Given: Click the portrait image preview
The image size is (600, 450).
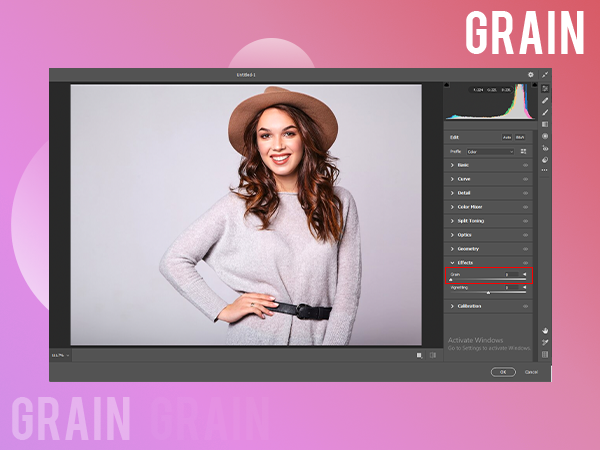Looking at the screenshot, I should pos(246,215).
